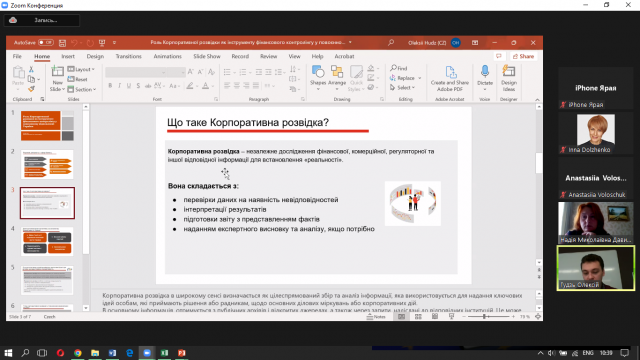
Task: Click the Zoom Recording indicator button
Action: coord(42,20)
